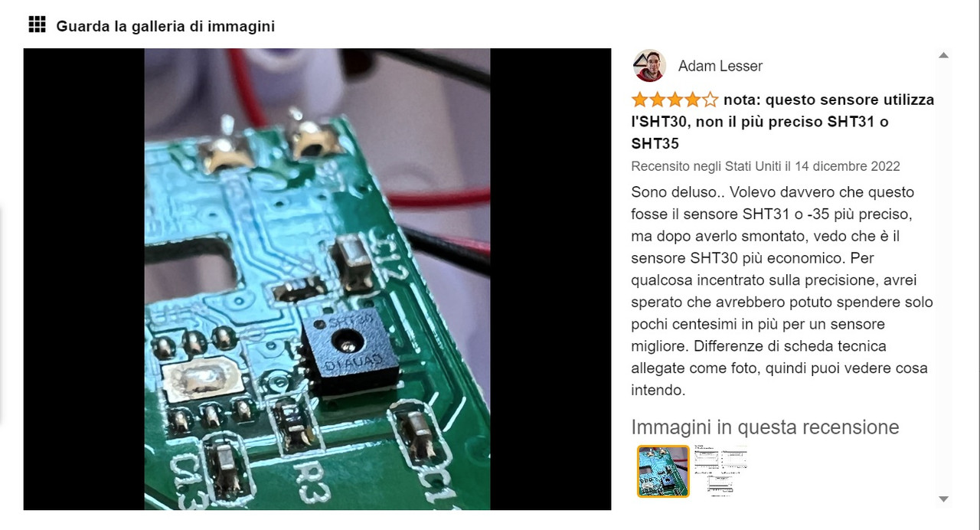Click scroll-down arrow in review panel
Screen dimensions: 980x530
[x=943, y=499]
